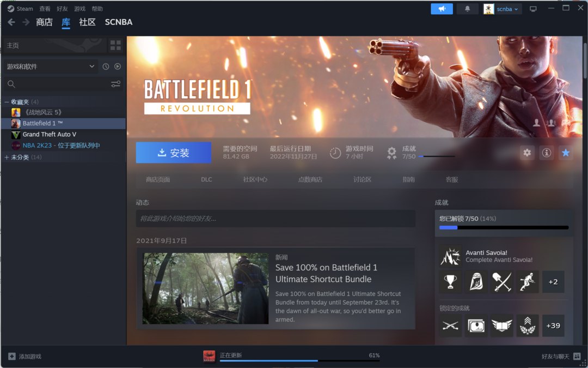Open the DLC link
The height and width of the screenshot is (368, 588).
point(206,179)
